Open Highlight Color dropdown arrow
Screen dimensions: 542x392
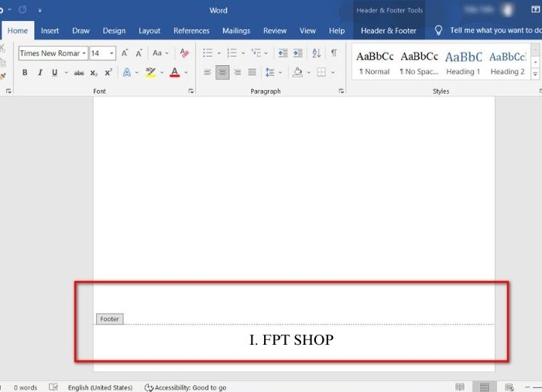162,73
